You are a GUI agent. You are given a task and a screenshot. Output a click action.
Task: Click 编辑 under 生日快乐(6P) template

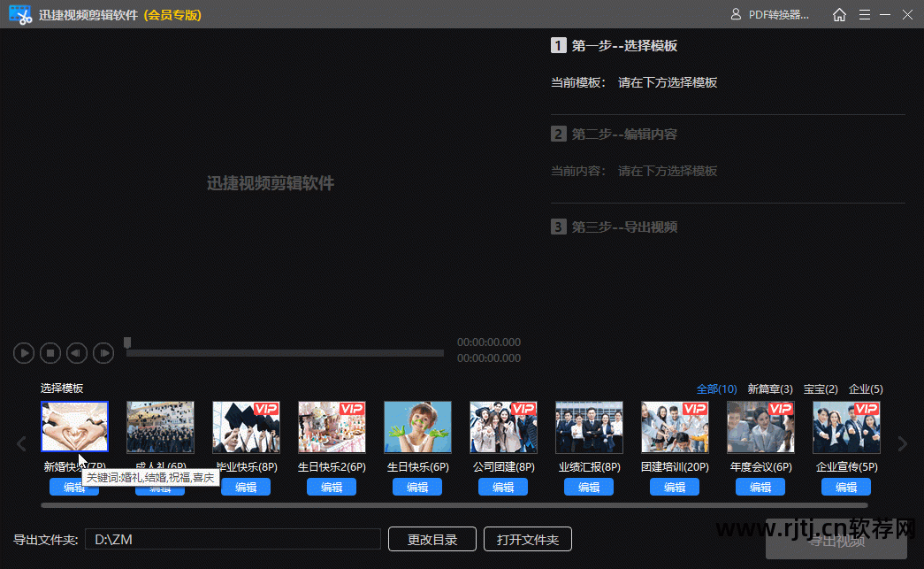pos(417,487)
